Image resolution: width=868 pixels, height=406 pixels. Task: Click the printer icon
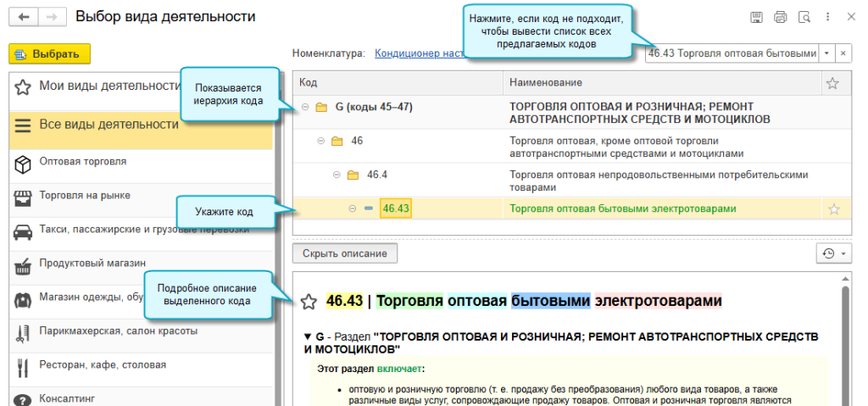[x=780, y=17]
